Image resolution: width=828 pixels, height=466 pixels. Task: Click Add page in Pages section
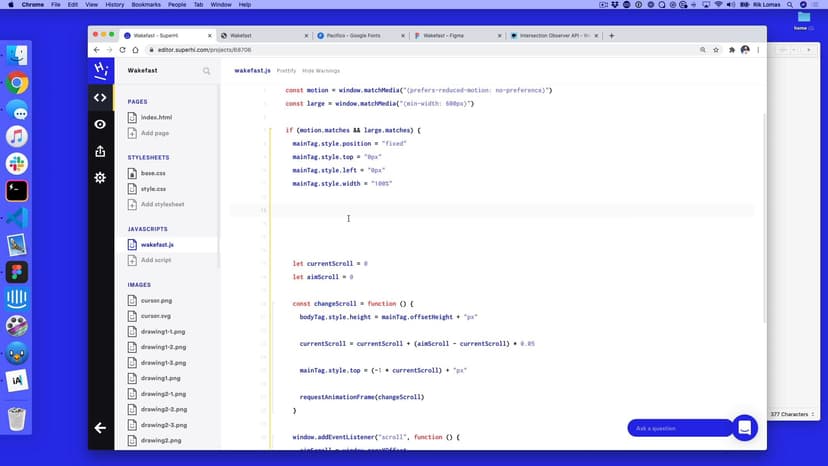154,133
